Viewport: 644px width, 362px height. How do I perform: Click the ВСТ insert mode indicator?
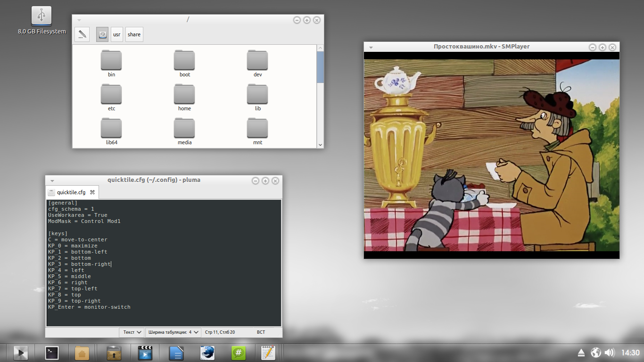[261, 332]
